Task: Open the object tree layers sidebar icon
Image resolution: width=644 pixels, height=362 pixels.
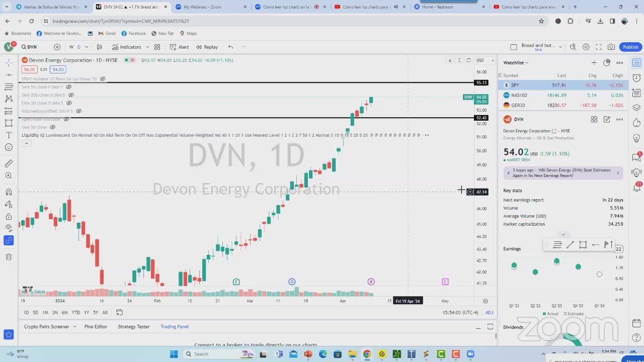Action: [636, 108]
